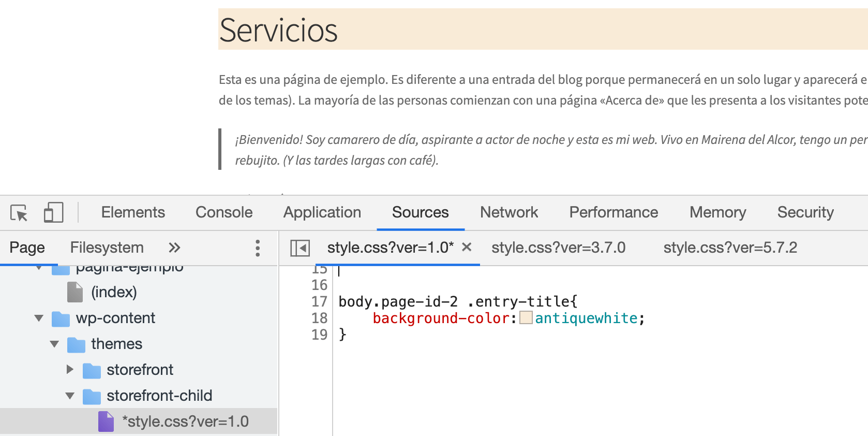The image size is (868, 436).
Task: Open the Console tab
Action: click(224, 212)
